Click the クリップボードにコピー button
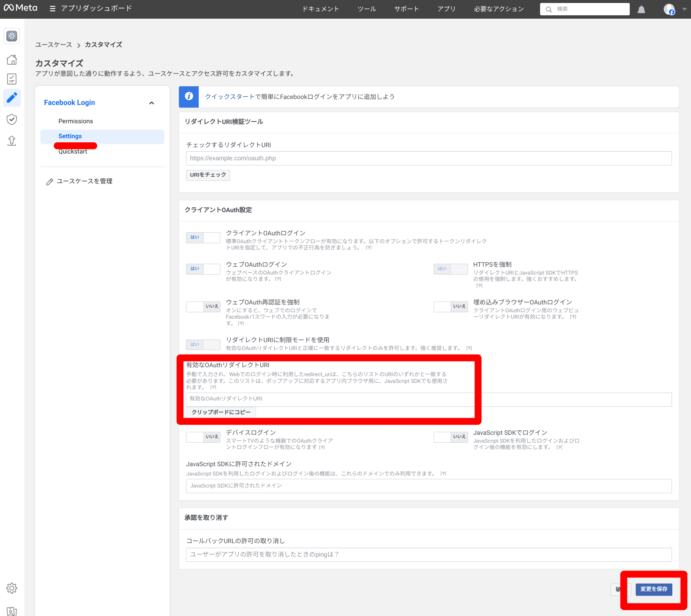The height and width of the screenshot is (616, 691). tap(221, 412)
